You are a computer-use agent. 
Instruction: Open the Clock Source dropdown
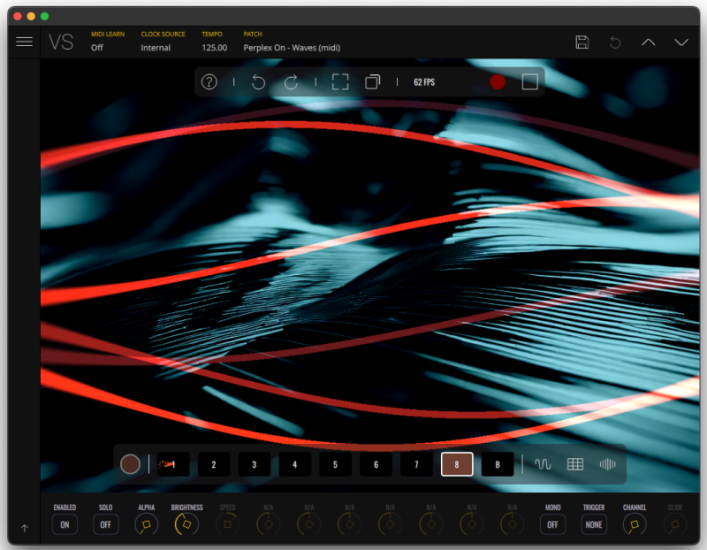pos(155,47)
